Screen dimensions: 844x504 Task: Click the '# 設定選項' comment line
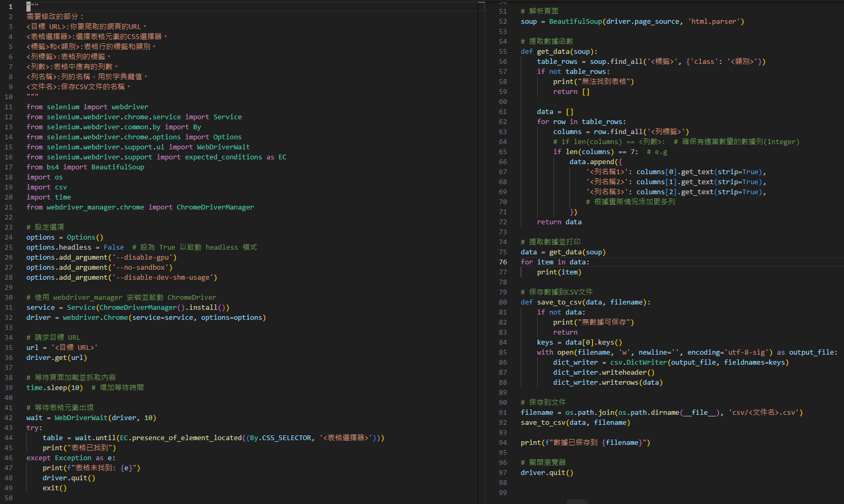(45, 227)
